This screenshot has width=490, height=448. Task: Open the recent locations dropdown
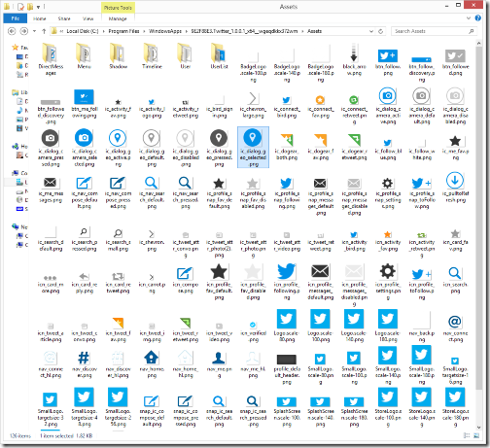(34, 31)
